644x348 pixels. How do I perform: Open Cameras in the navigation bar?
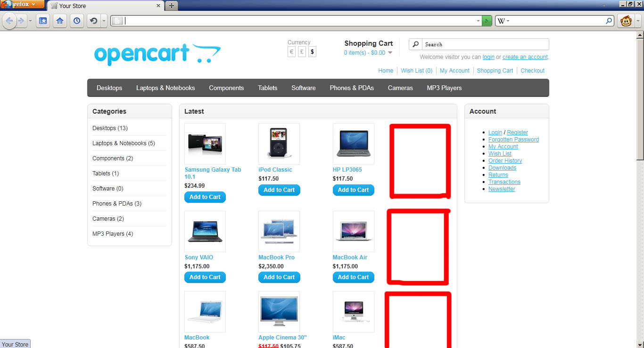[x=400, y=88]
